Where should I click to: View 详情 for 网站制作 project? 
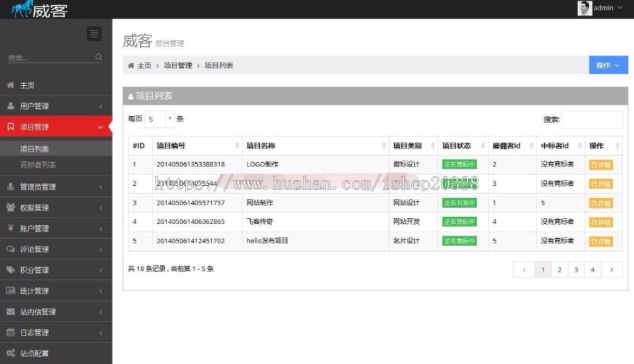(x=600, y=203)
